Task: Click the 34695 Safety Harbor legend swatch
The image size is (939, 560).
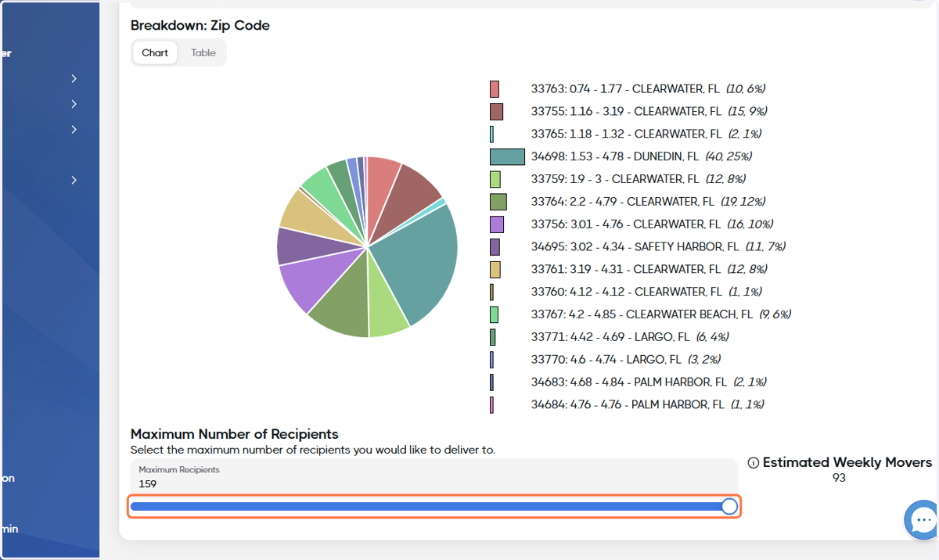Action: point(495,247)
